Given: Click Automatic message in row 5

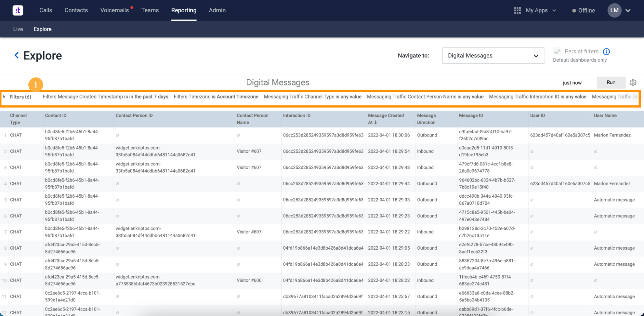Looking at the screenshot, I should click(614, 200).
